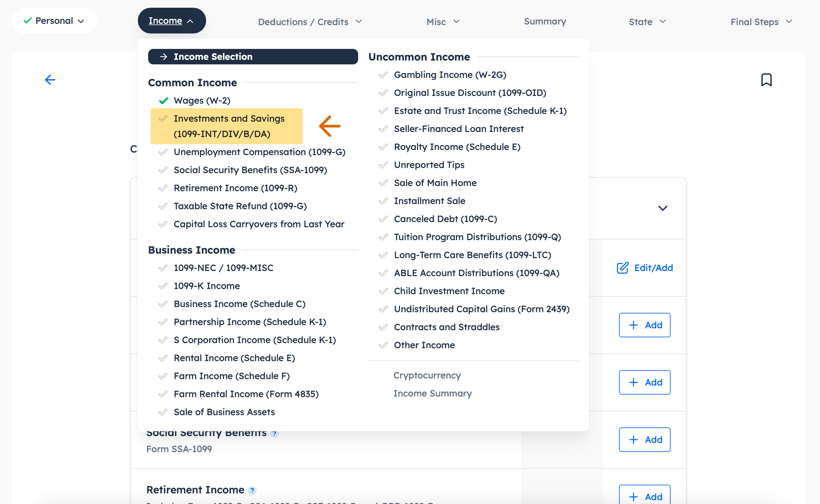Image resolution: width=820 pixels, height=504 pixels.
Task: Click the arrow icon inside Income Selection button
Action: [x=164, y=57]
